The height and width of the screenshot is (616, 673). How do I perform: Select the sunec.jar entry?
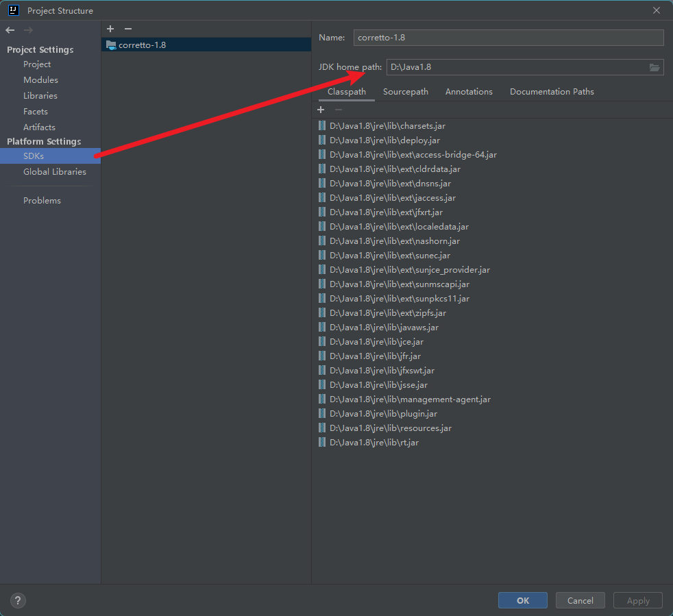tap(390, 256)
